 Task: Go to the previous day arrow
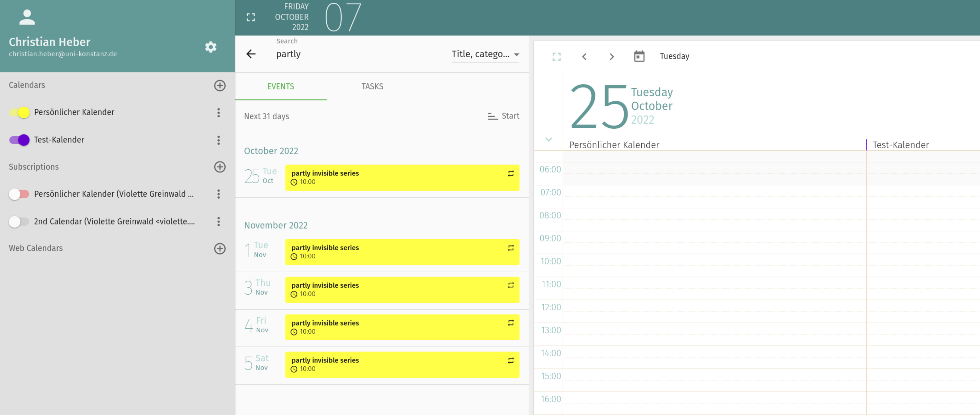[x=584, y=57]
